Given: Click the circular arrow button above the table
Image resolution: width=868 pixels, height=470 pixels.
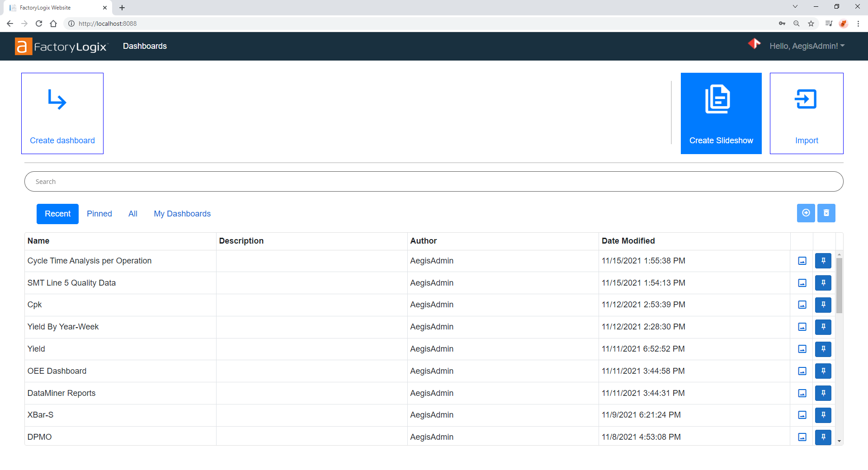Looking at the screenshot, I should coord(806,213).
